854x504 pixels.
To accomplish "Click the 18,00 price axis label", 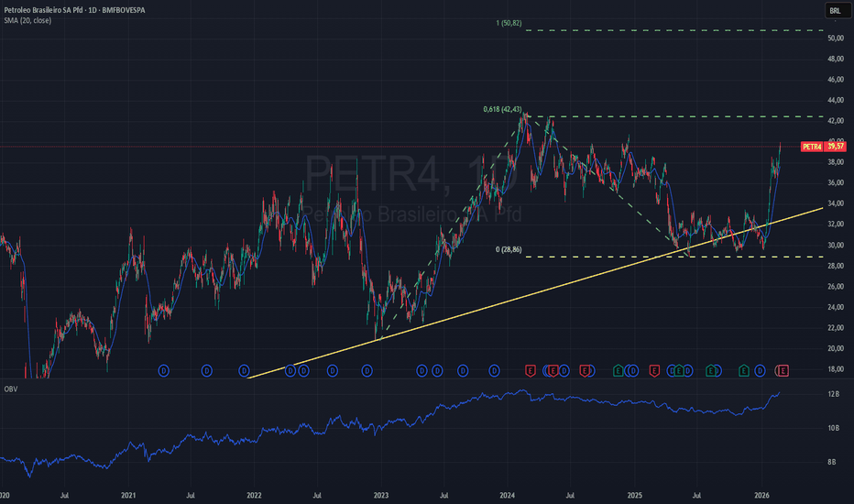I will click(x=836, y=369).
